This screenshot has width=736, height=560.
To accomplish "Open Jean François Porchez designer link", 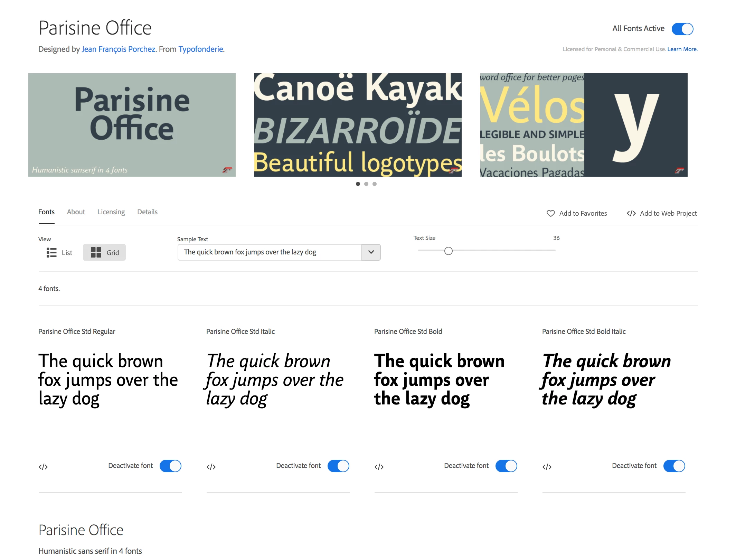I will coord(119,49).
